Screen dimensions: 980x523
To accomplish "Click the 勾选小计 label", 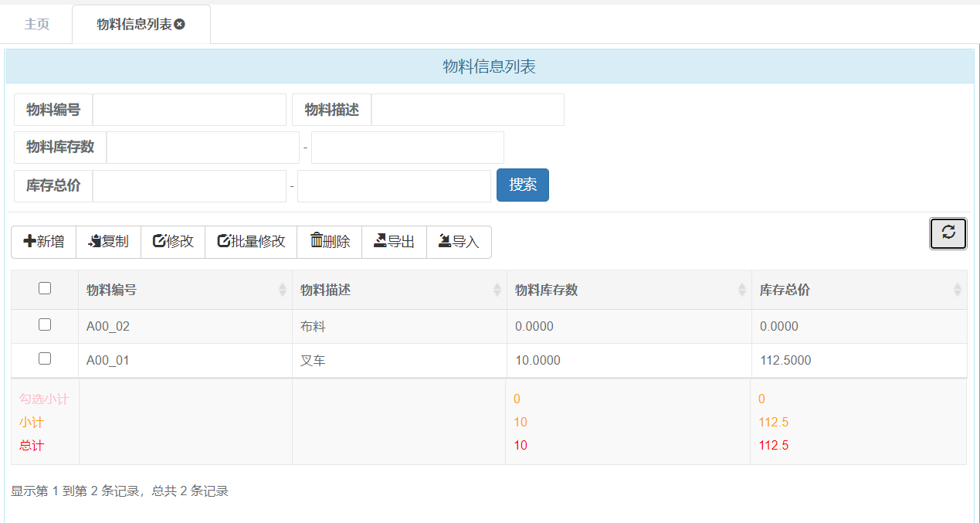I will (x=44, y=399).
